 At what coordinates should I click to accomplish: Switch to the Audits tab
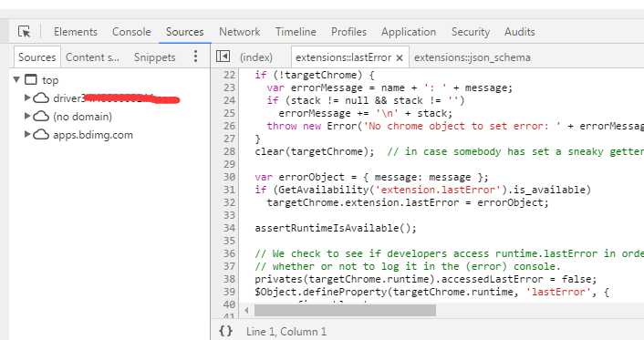click(520, 32)
